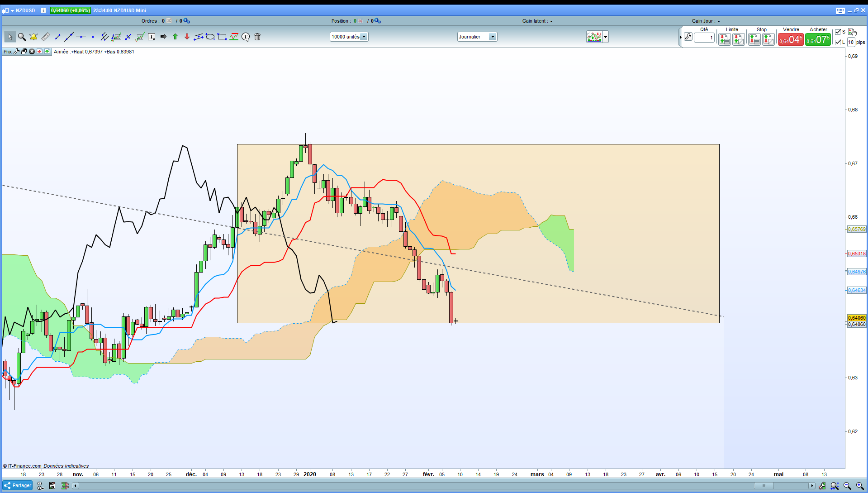
Task: Expand the Journalier timeframe dropdown
Action: [x=493, y=37]
